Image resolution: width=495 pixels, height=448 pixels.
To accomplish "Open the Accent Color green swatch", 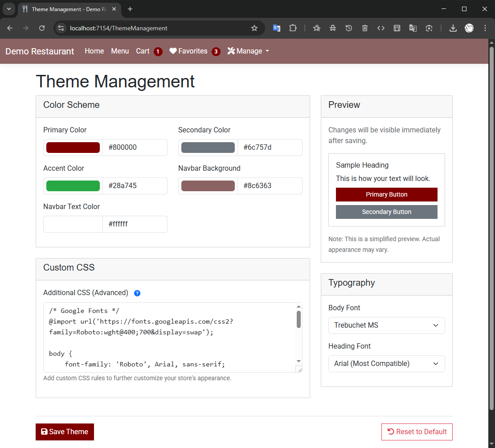I will [x=73, y=186].
